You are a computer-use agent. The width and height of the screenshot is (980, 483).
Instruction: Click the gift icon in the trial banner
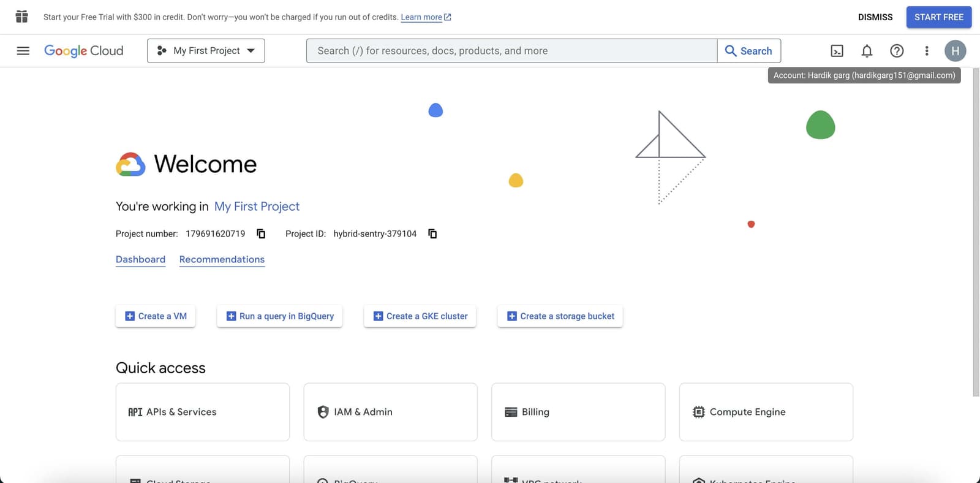[x=22, y=17]
